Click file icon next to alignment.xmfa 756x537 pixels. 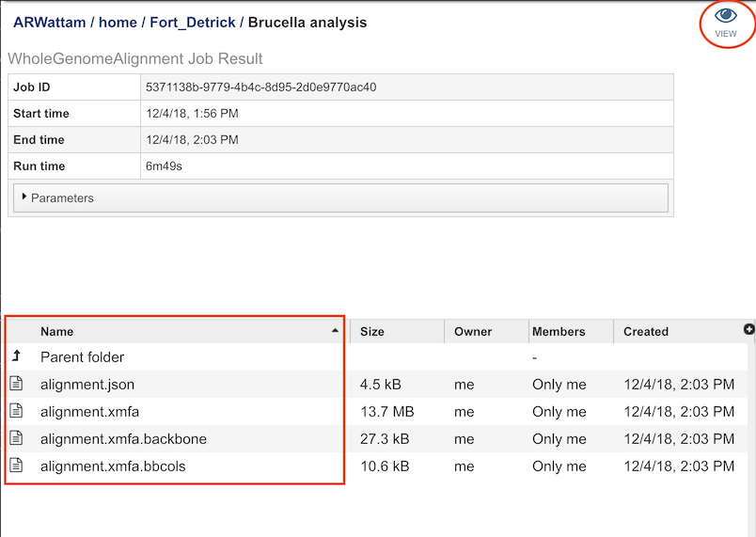tap(16, 411)
